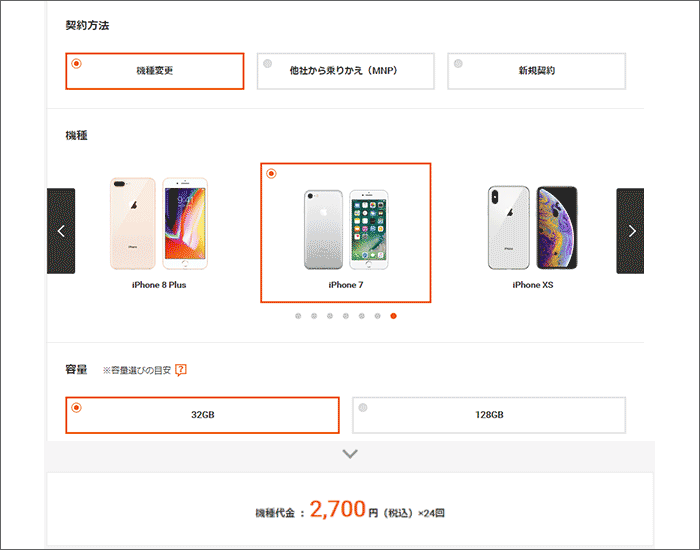Open the 容量選びの目安 guide link

[137, 370]
